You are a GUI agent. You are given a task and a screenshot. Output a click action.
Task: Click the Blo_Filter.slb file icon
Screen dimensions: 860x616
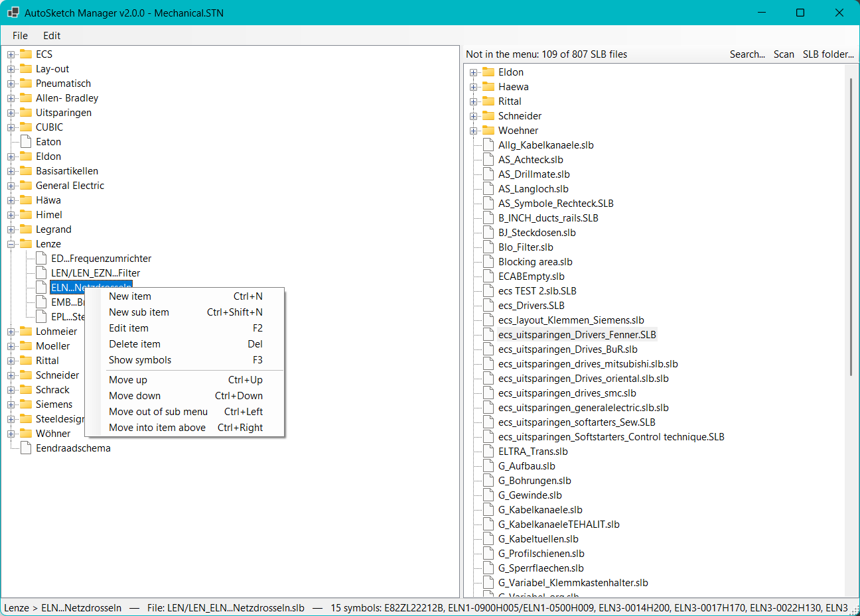(488, 247)
